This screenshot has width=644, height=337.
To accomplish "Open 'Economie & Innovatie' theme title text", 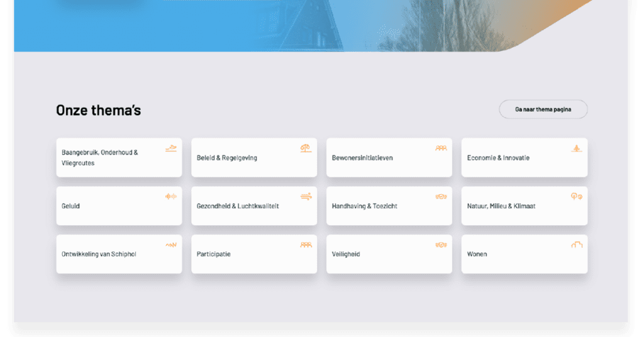I will [498, 158].
